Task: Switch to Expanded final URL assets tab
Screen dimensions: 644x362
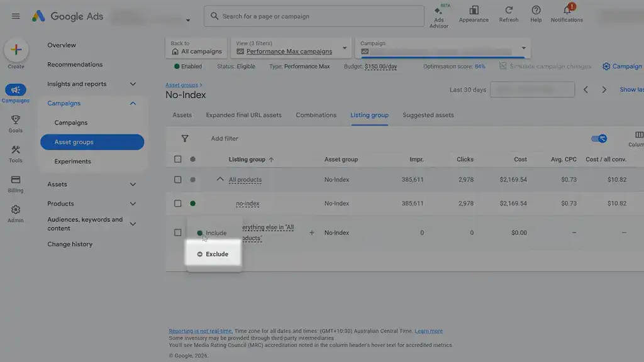Action: coord(243,116)
